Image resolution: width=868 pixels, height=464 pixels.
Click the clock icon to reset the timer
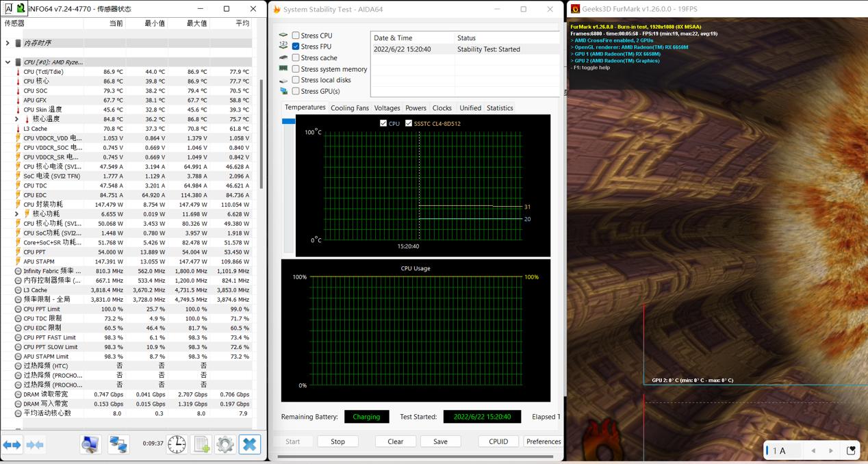pos(177,444)
